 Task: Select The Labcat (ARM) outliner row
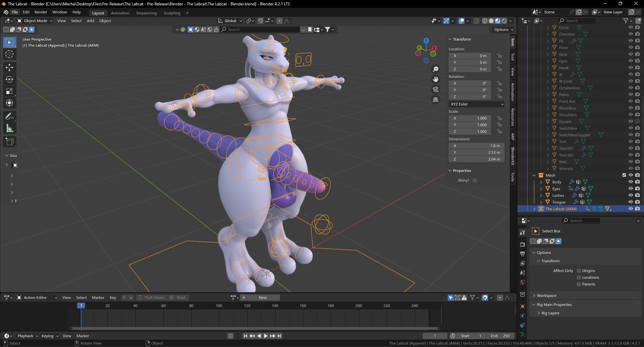point(580,209)
